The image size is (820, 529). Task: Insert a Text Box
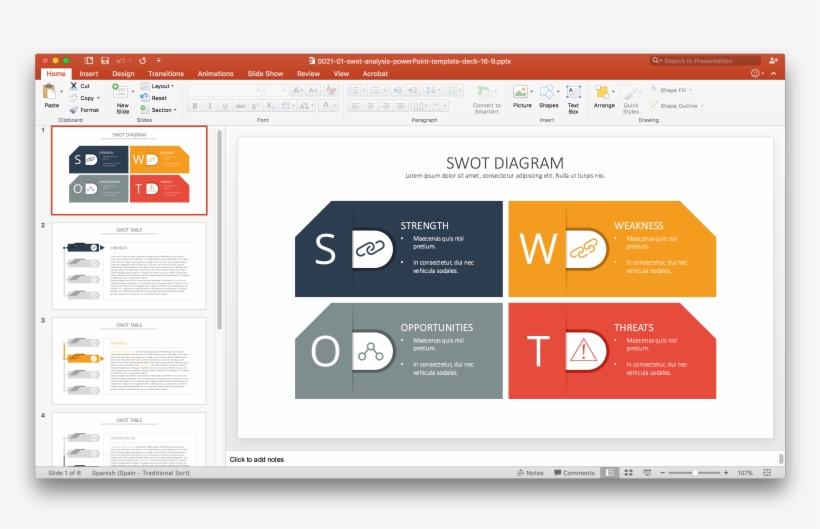click(573, 96)
